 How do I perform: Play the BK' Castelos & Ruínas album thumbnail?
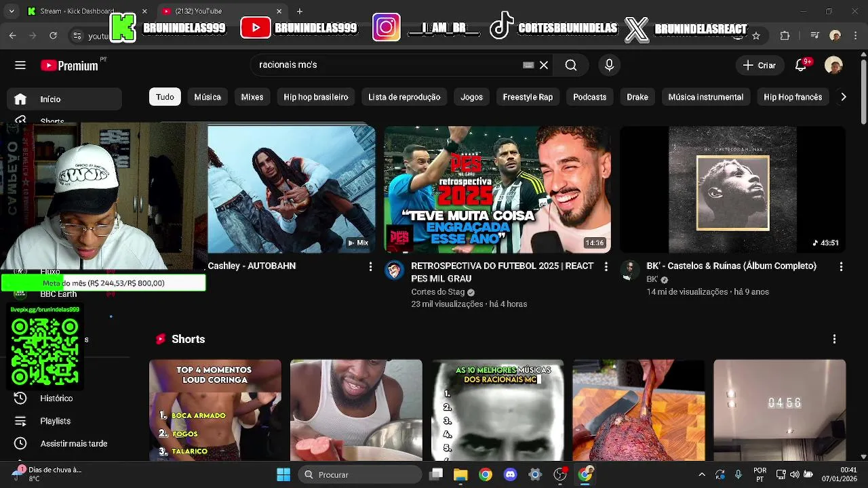733,189
